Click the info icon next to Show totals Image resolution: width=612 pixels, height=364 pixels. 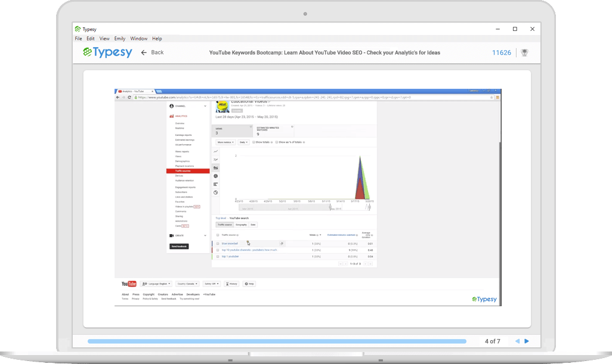271,142
